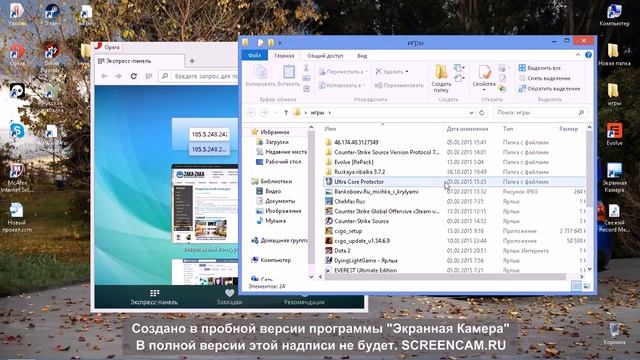Click Opera address bar input field
This screenshot has width=640, height=360.
(199, 76)
